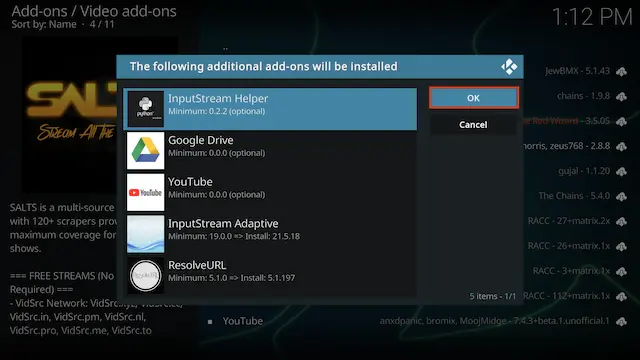Screen dimensions: 640x360
Task: Click the Add-ons / Video add-ons title
Action: pyautogui.click(x=94, y=11)
